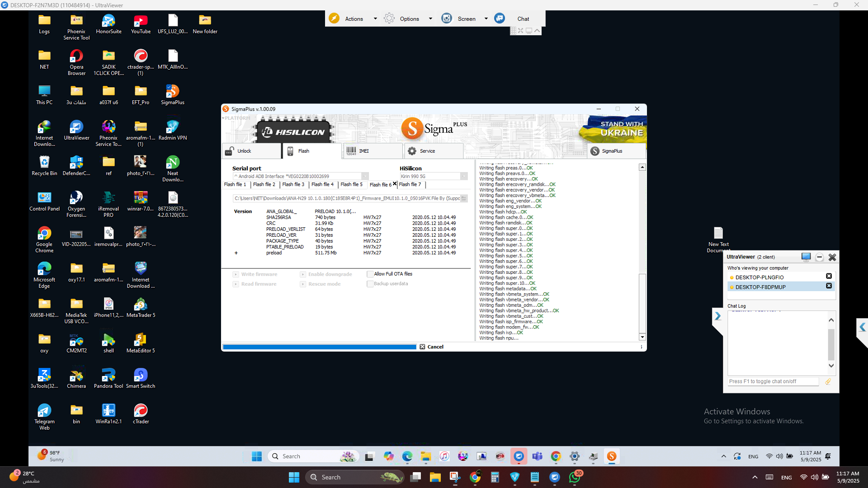Open the Phoenix Service Tool desktop icon
Viewport: 868px width, 488px height.
(76, 27)
